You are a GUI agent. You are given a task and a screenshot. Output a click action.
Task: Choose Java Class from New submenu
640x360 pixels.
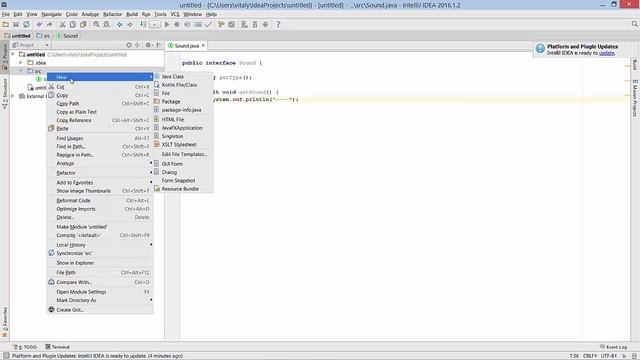coord(183,76)
